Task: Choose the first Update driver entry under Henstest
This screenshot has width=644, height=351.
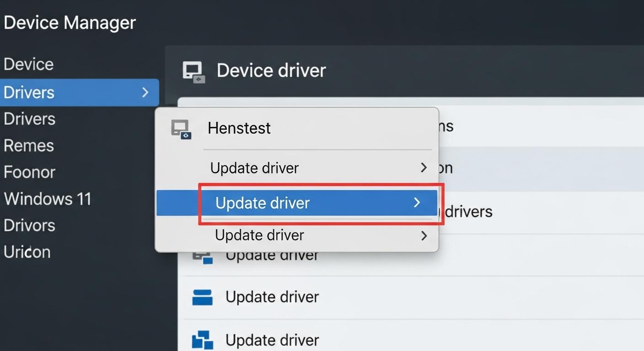Action: click(254, 168)
